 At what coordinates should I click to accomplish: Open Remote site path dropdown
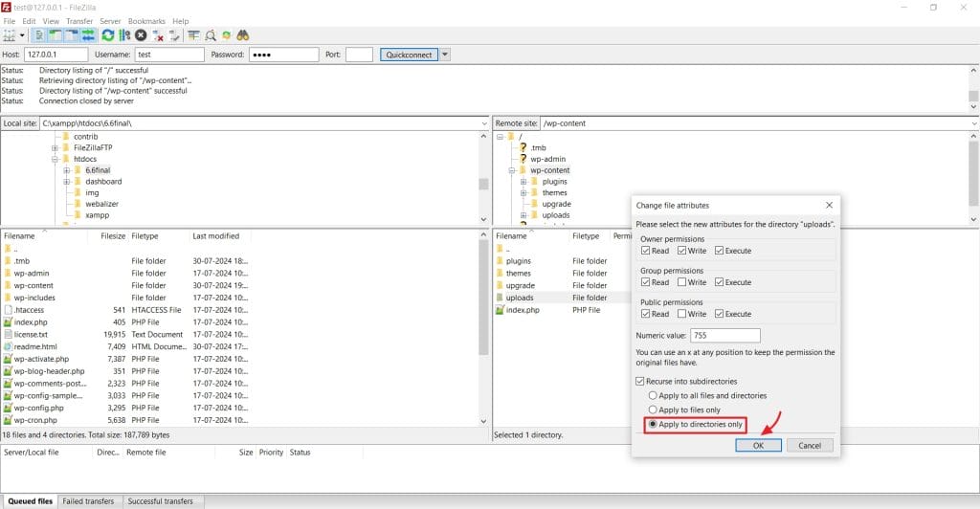(x=973, y=123)
